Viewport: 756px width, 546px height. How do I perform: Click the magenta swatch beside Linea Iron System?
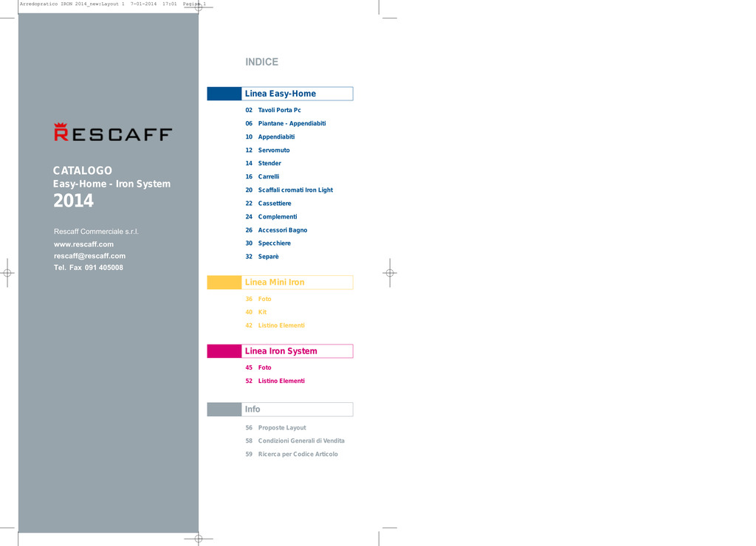224,351
